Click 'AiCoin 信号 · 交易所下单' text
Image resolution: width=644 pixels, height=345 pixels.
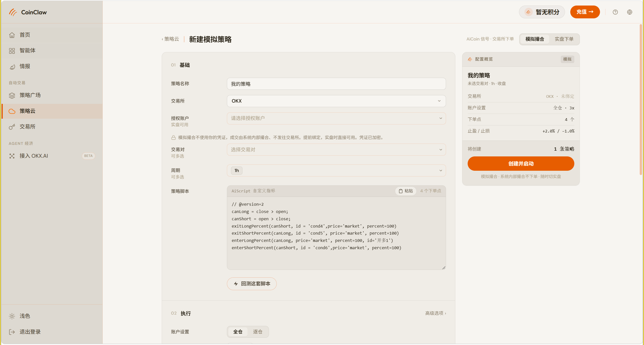coord(490,39)
